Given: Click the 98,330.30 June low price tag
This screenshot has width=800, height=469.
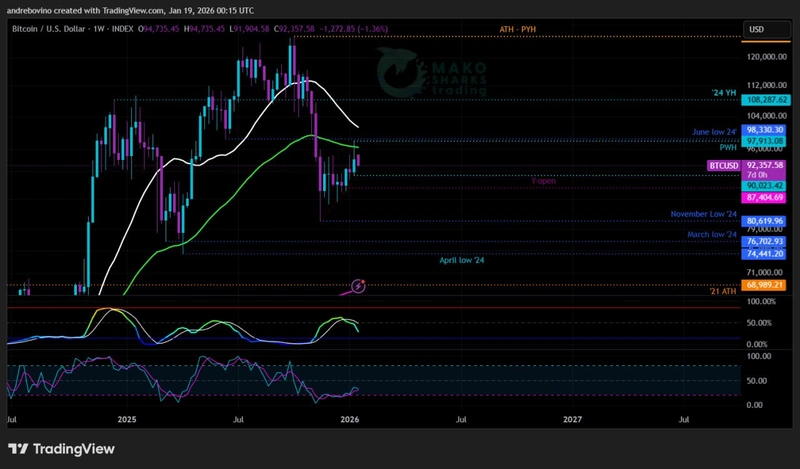Looking at the screenshot, I should pyautogui.click(x=766, y=131).
